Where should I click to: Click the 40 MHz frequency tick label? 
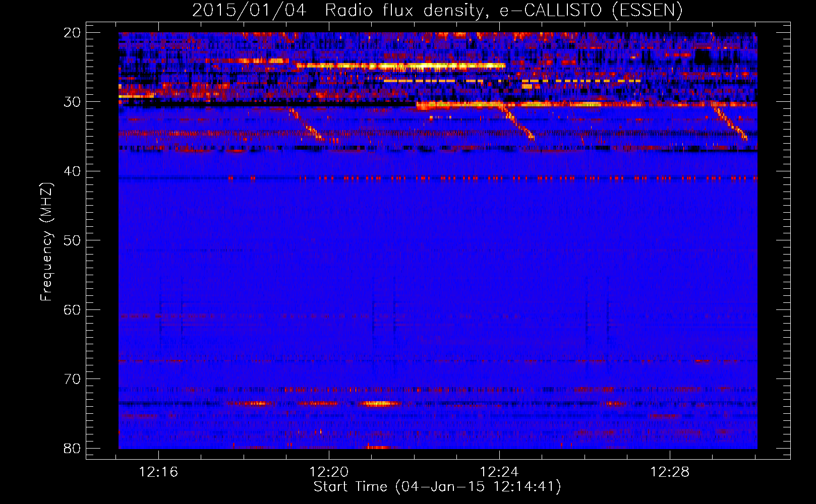point(72,171)
